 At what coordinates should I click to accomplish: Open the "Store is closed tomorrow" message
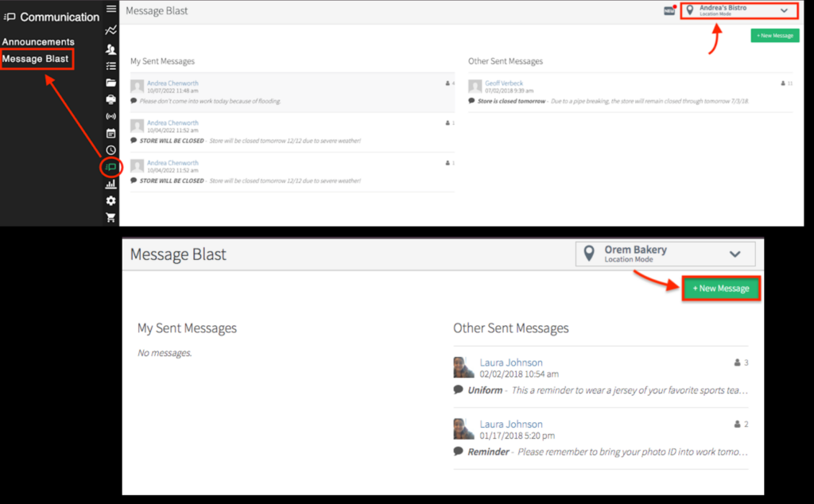click(613, 101)
